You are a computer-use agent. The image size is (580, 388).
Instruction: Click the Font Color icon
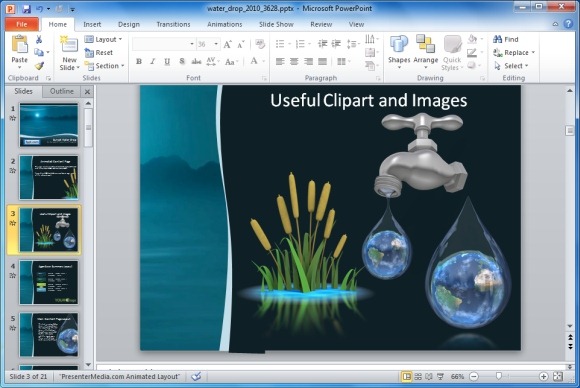click(254, 61)
